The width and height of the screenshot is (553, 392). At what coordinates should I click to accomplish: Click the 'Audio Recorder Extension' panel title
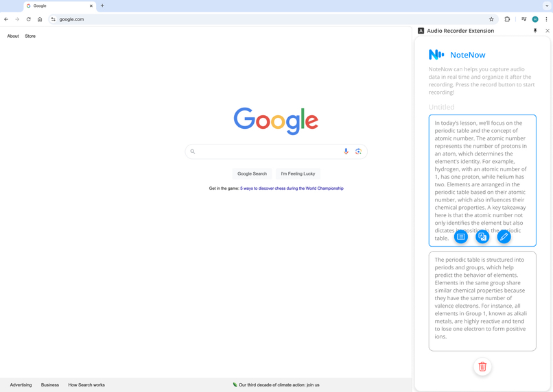(x=460, y=31)
